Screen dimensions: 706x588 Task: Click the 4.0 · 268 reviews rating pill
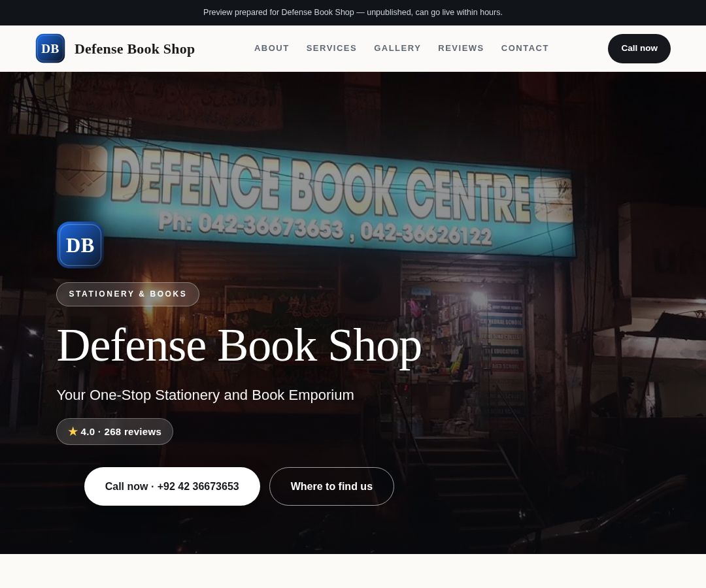pyautogui.click(x=114, y=431)
